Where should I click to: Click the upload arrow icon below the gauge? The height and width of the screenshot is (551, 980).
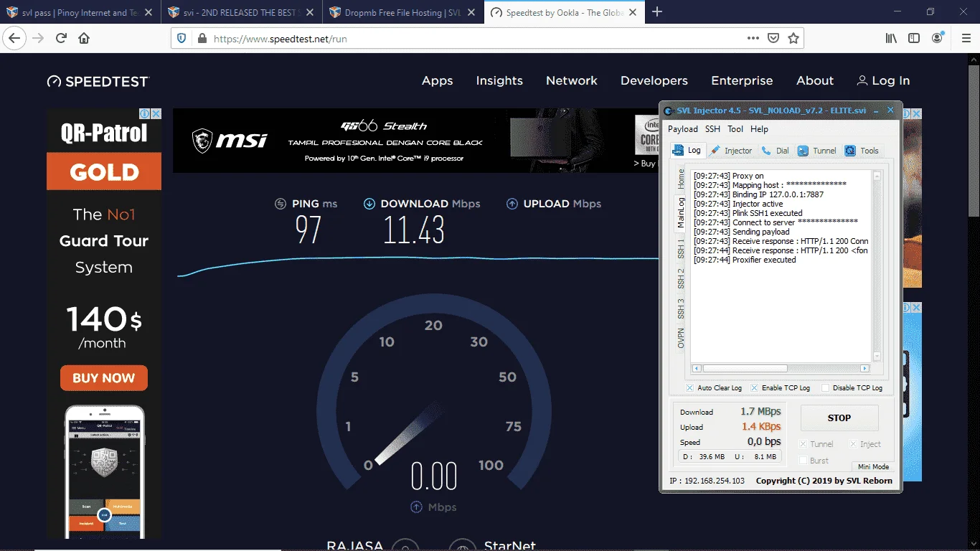pos(416,507)
